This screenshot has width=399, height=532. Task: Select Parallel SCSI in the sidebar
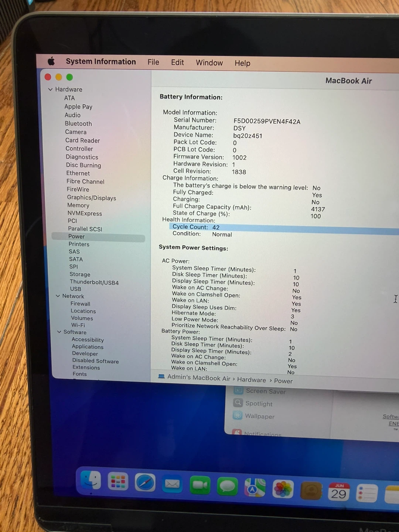(x=85, y=229)
